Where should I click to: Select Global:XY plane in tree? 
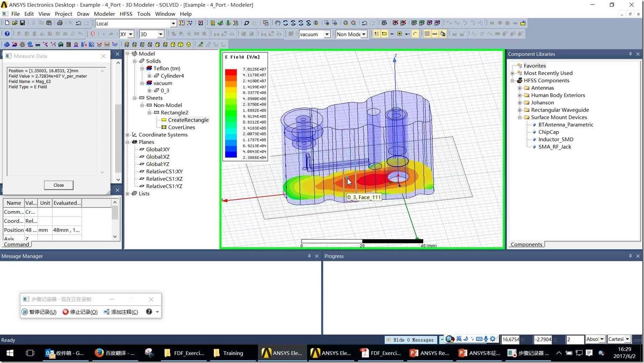(158, 149)
